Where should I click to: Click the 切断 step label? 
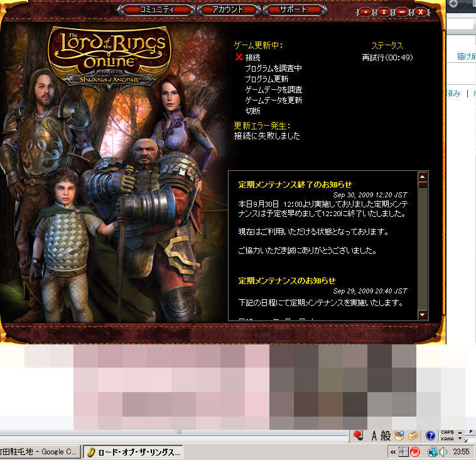[252, 111]
